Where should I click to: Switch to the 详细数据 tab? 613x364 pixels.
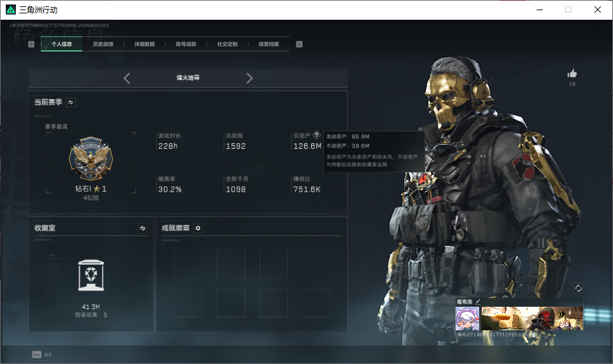(x=145, y=44)
